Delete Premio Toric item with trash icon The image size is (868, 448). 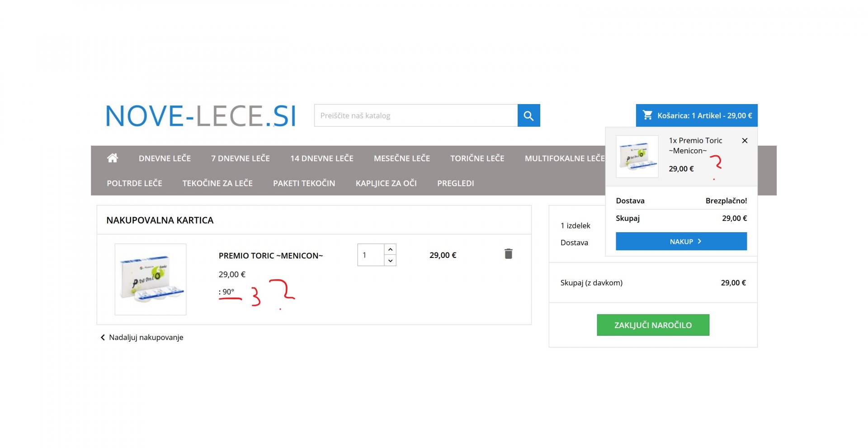pos(509,254)
